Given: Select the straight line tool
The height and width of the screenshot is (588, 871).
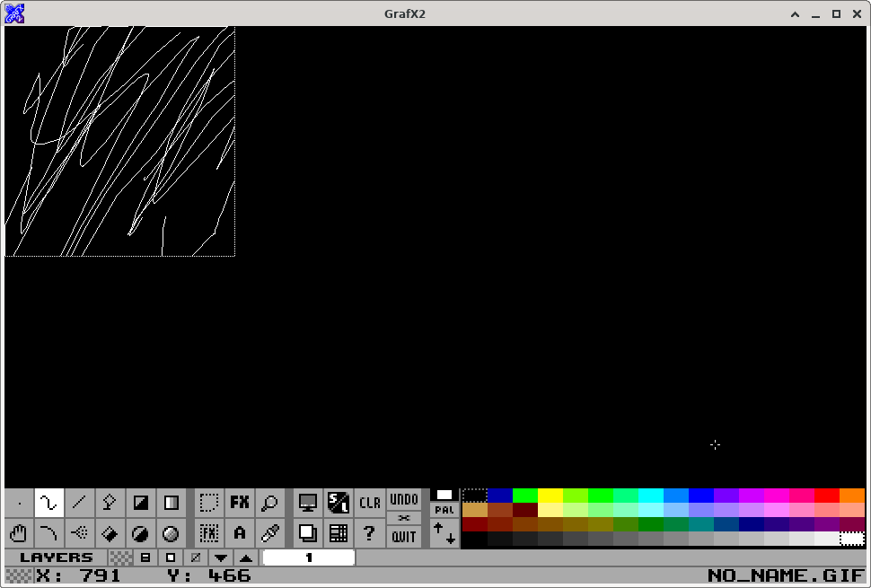Looking at the screenshot, I should tap(80, 503).
